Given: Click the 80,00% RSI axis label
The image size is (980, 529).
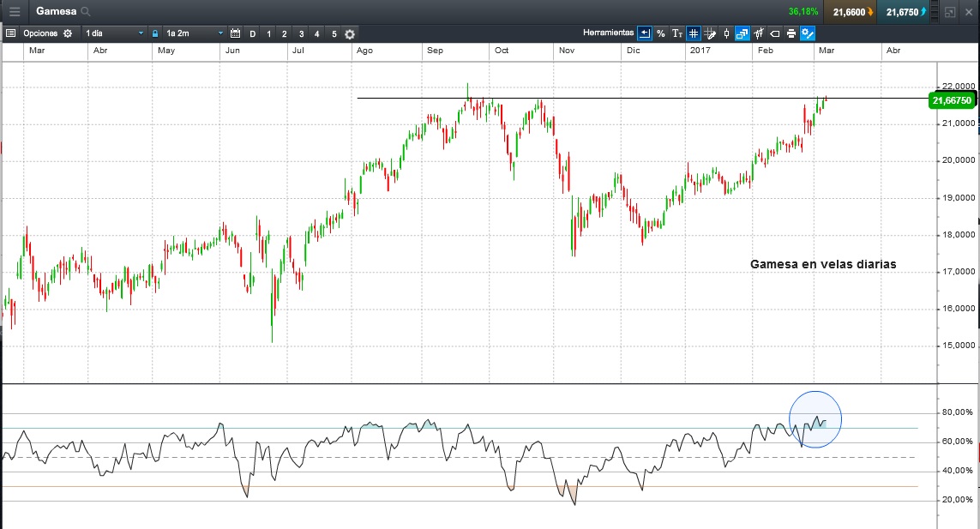Looking at the screenshot, I should click(958, 412).
